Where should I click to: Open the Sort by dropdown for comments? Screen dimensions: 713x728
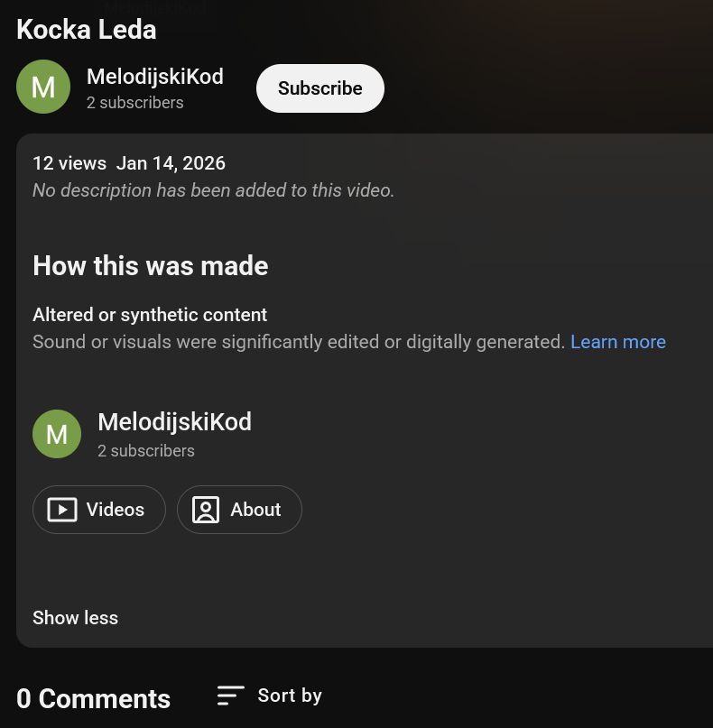tap(289, 696)
